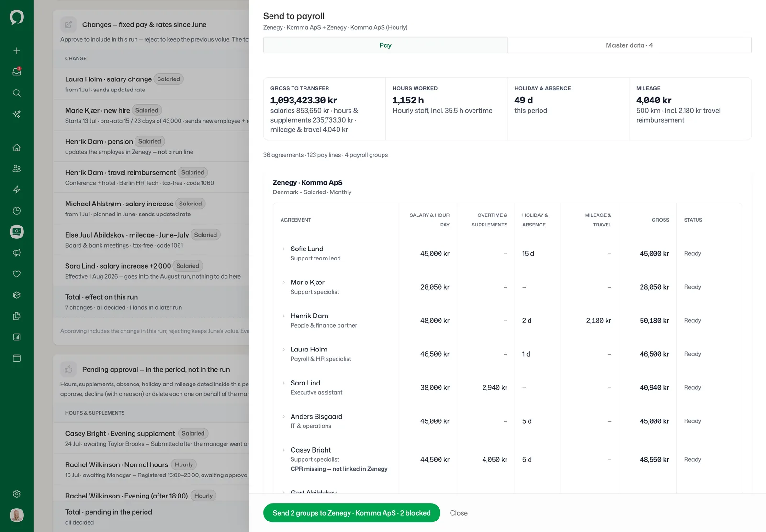
Task: Expand the Sara Lind agreement row
Action: click(x=283, y=383)
